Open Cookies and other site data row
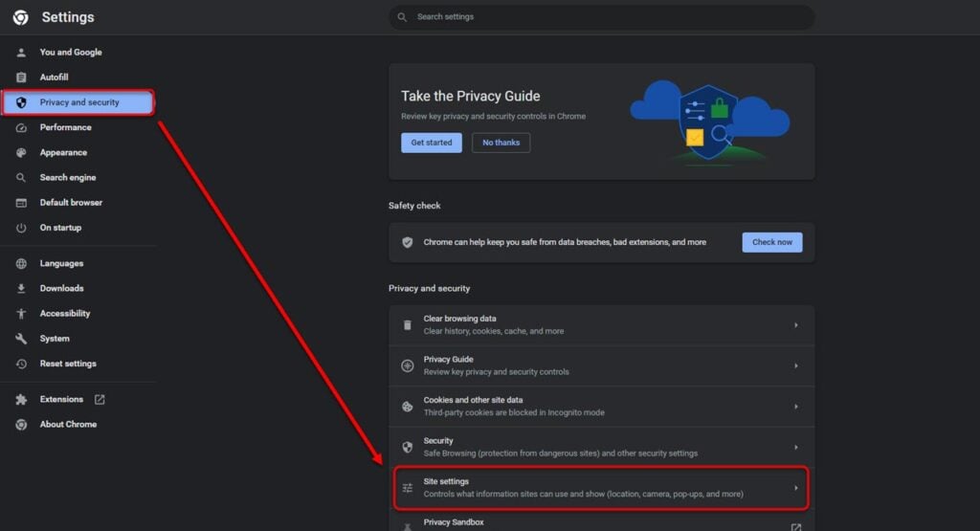The image size is (980, 531). pyautogui.click(x=602, y=406)
